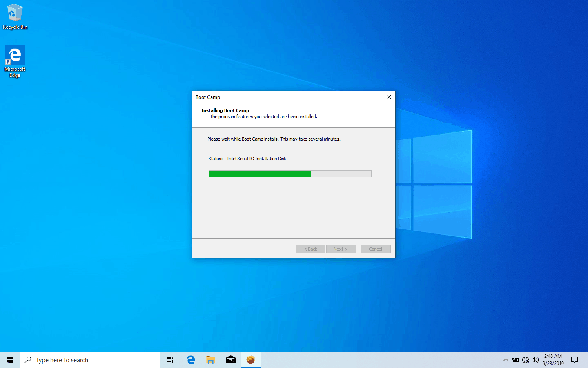Screen dimensions: 588x368
Task: Click the 'Installing Boot Camp' heading
Action: [225, 110]
